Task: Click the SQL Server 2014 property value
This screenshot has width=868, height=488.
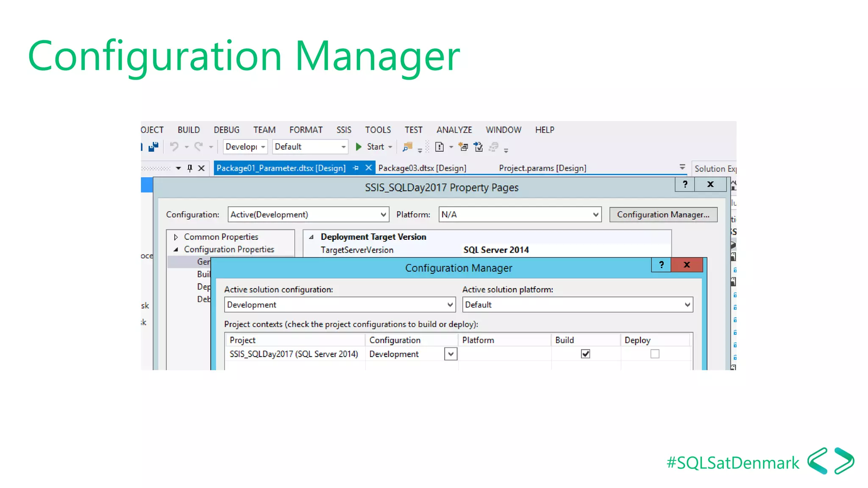Action: (496, 250)
